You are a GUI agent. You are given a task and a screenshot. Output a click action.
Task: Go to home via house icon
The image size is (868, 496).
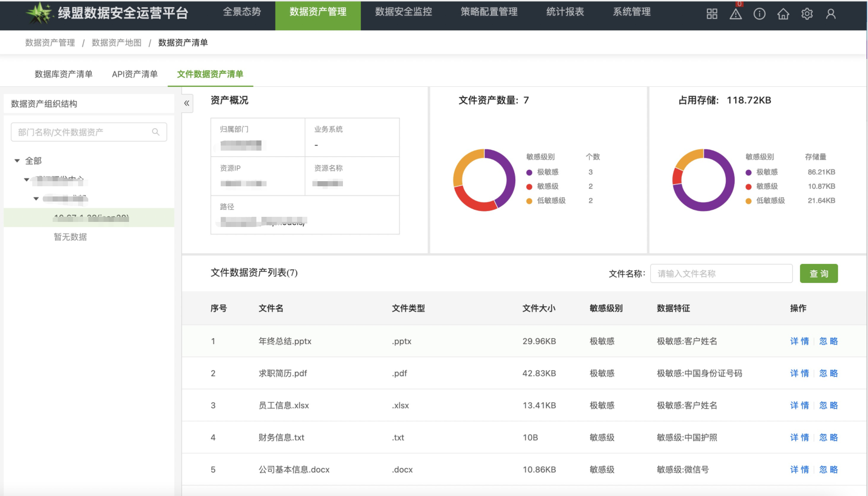click(x=783, y=14)
